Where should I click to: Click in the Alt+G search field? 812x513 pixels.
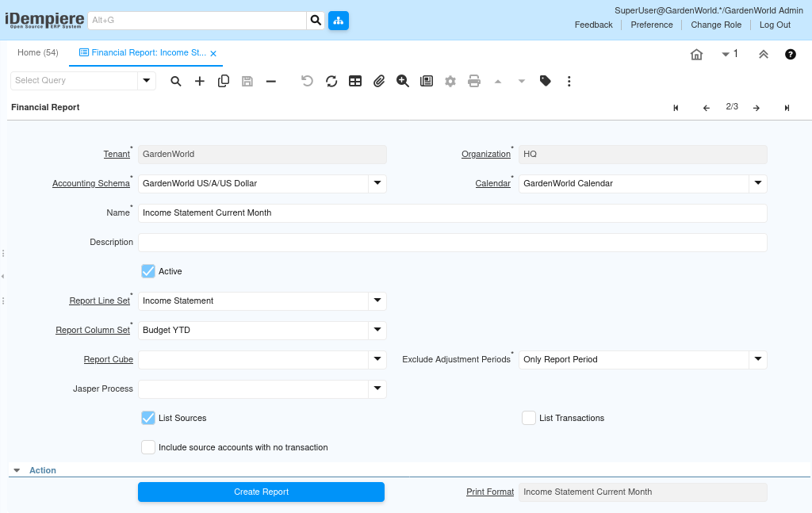pyautogui.click(x=197, y=20)
